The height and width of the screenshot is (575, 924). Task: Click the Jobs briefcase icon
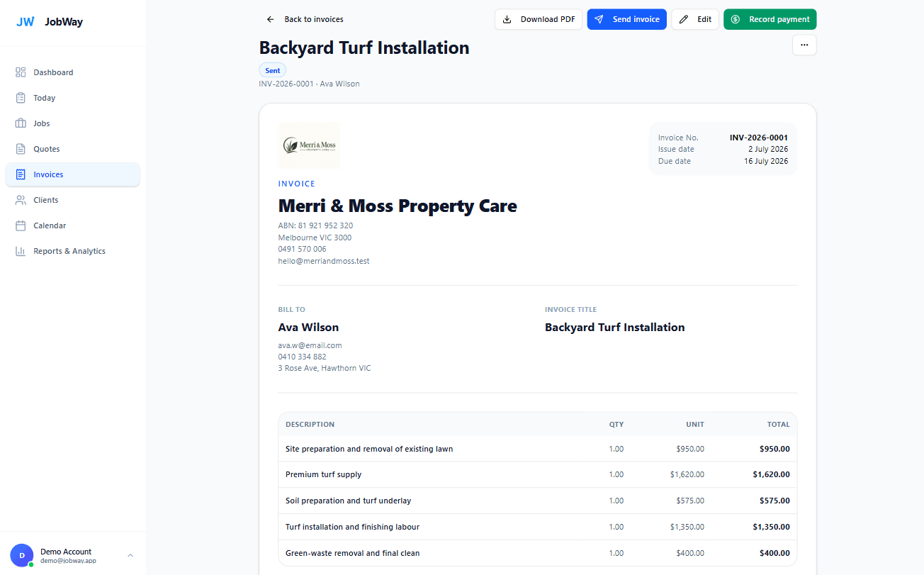21,123
